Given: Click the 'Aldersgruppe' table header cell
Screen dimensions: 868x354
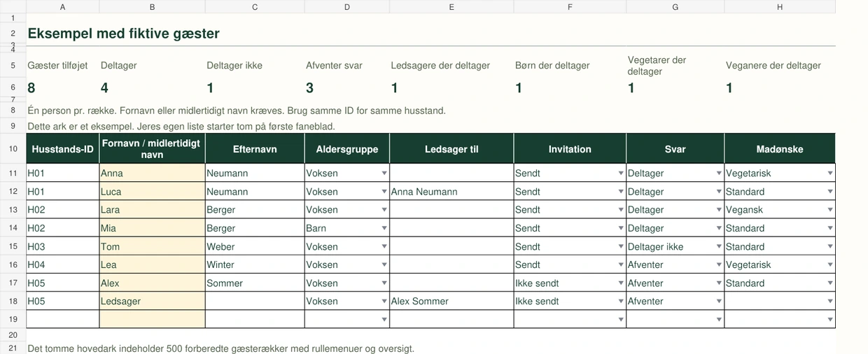Looking at the screenshot, I should click(347, 149).
